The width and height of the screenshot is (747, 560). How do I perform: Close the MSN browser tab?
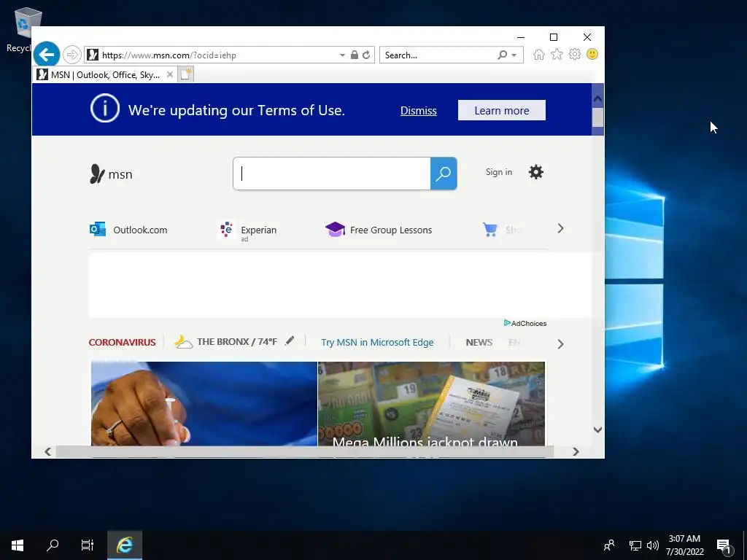[x=169, y=75]
